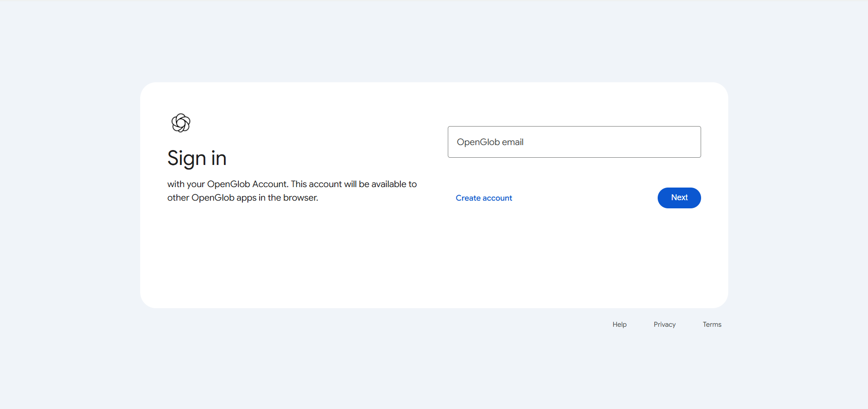This screenshot has width=868, height=409.
Task: Select Create account to register
Action: (x=484, y=198)
